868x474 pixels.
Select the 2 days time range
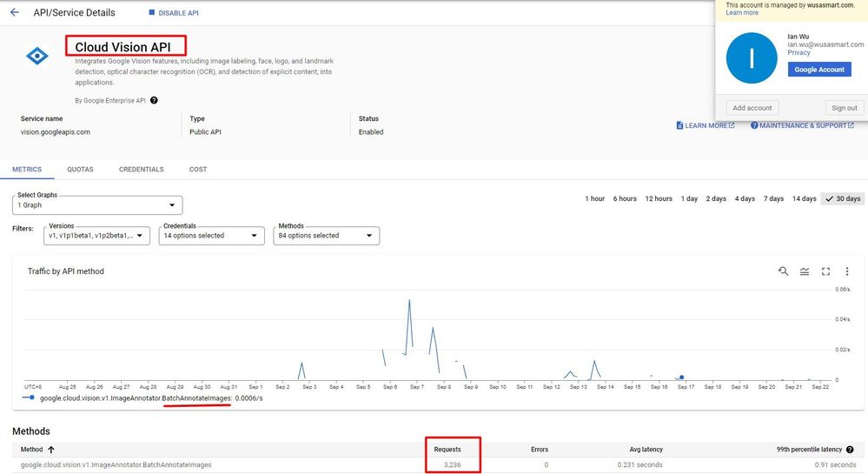716,198
